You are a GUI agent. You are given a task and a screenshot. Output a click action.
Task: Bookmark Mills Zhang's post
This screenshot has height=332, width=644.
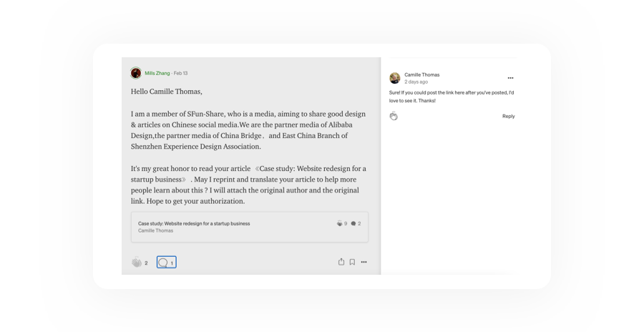point(352,262)
